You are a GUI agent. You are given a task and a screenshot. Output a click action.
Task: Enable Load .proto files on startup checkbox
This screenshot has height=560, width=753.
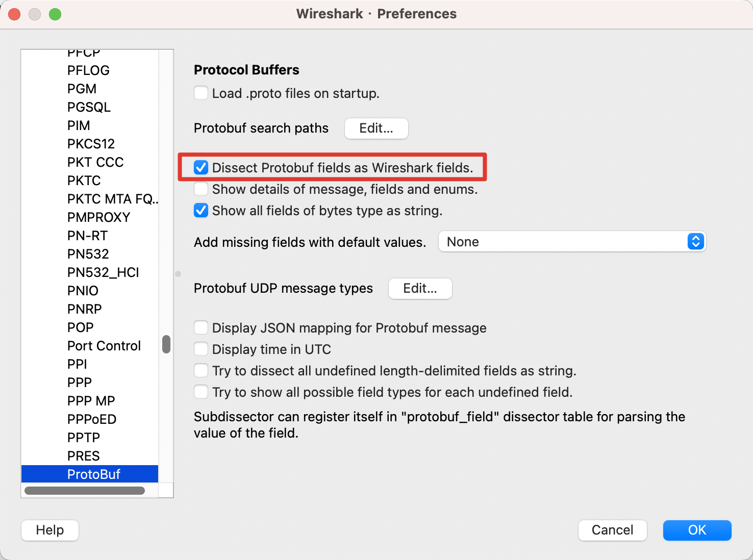point(201,93)
